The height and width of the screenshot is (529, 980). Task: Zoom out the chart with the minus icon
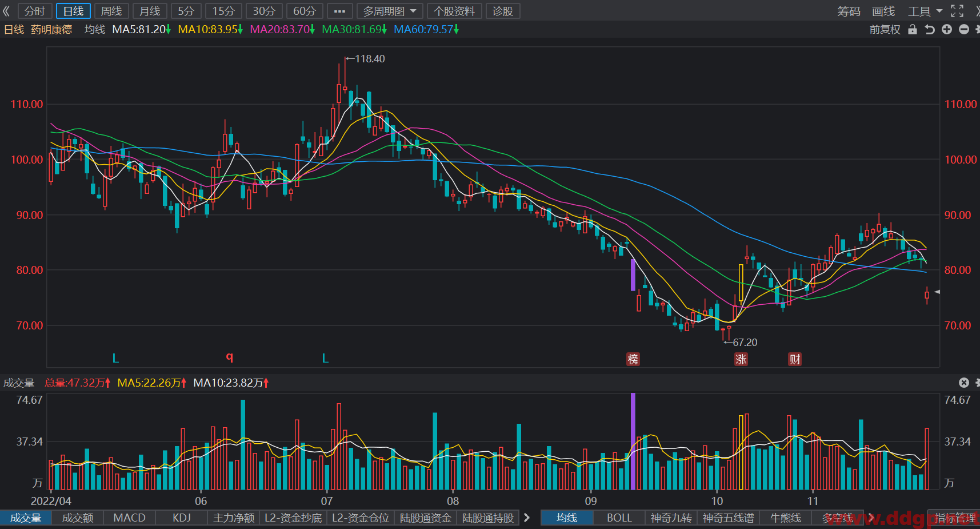tap(964, 30)
